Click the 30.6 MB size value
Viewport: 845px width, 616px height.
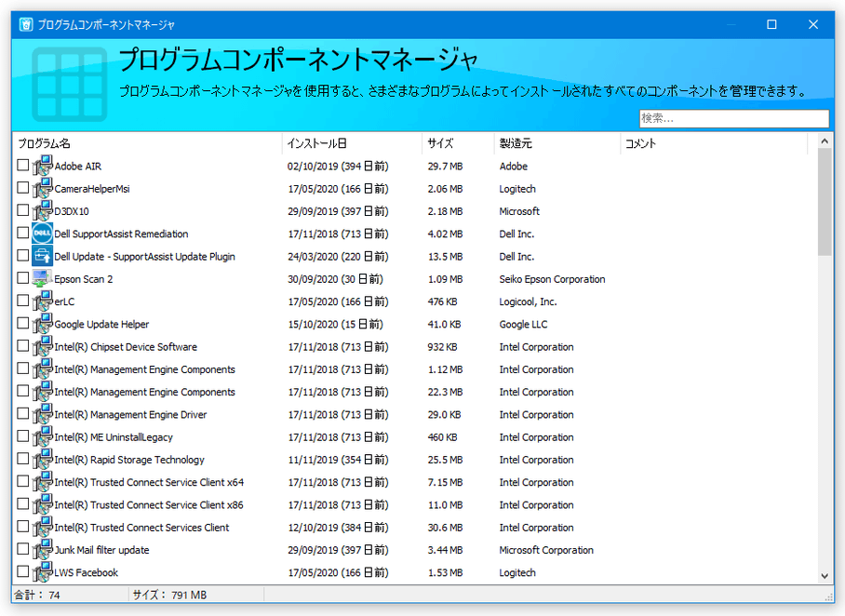(445, 528)
